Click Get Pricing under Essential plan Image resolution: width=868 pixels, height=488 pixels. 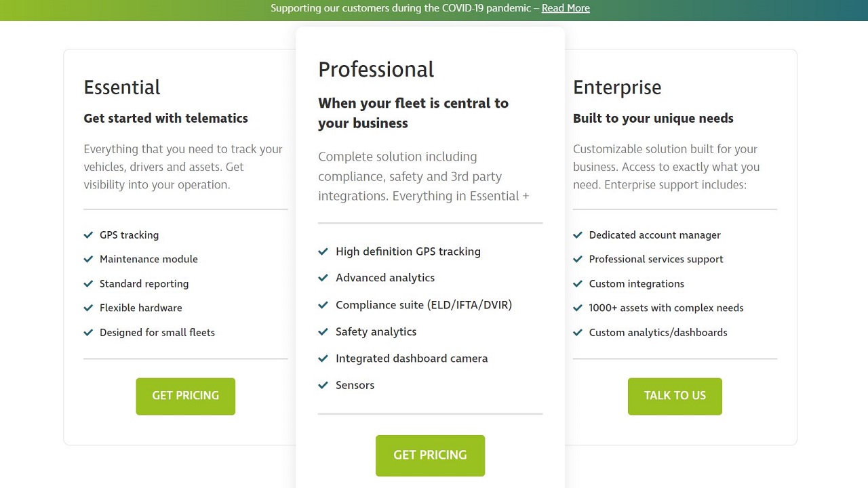[x=185, y=396]
